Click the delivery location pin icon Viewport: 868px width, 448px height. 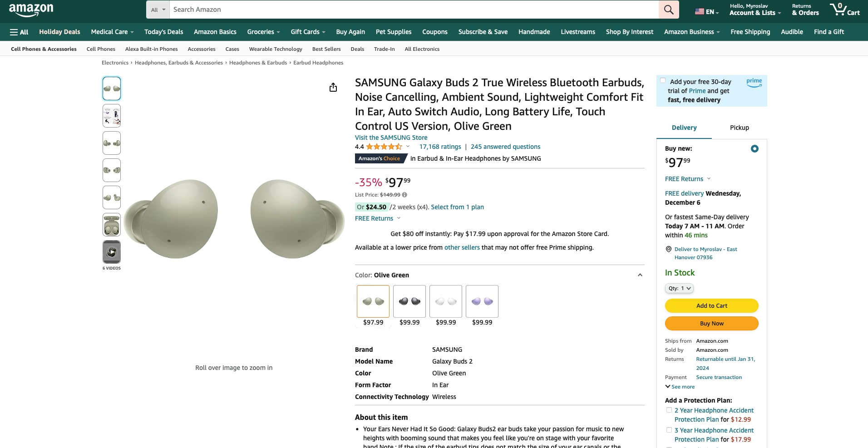tap(668, 249)
